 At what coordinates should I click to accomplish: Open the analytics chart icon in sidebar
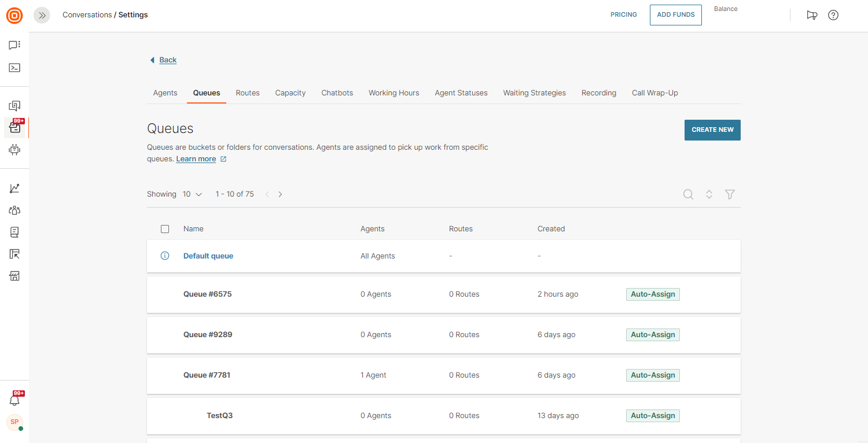(x=14, y=189)
